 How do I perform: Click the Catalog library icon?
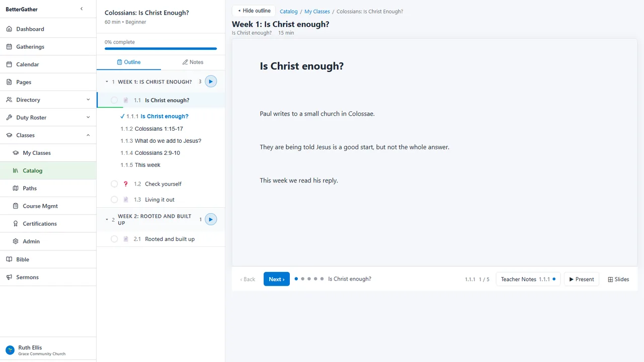coord(16,170)
